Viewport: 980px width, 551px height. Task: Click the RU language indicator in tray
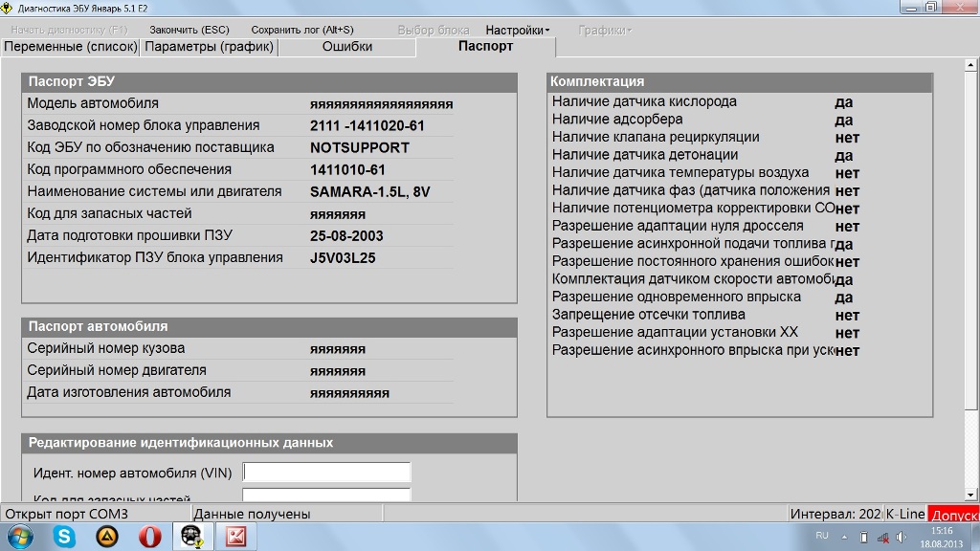[822, 536]
